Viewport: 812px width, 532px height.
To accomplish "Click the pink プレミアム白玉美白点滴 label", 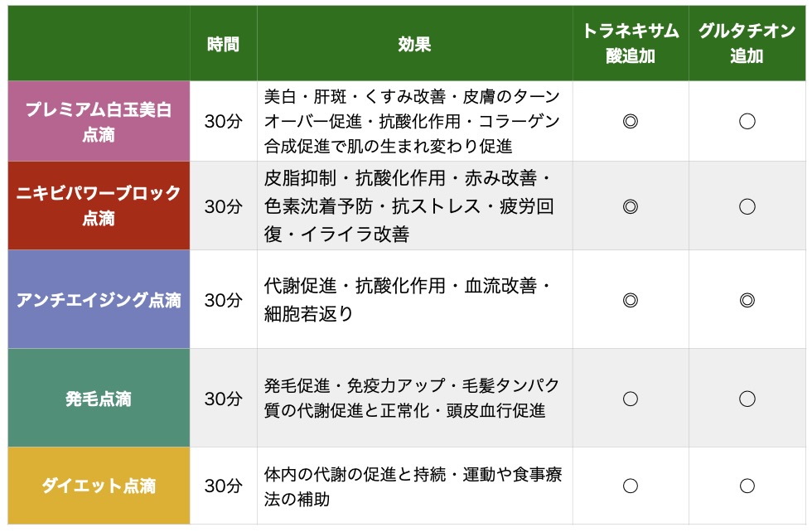I will [x=99, y=122].
